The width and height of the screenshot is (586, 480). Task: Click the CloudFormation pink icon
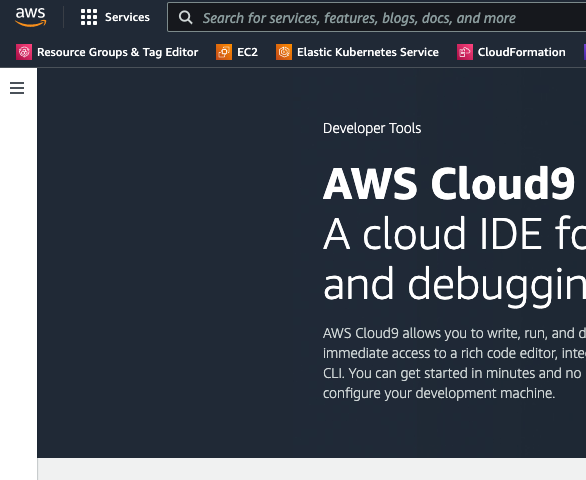pos(465,52)
